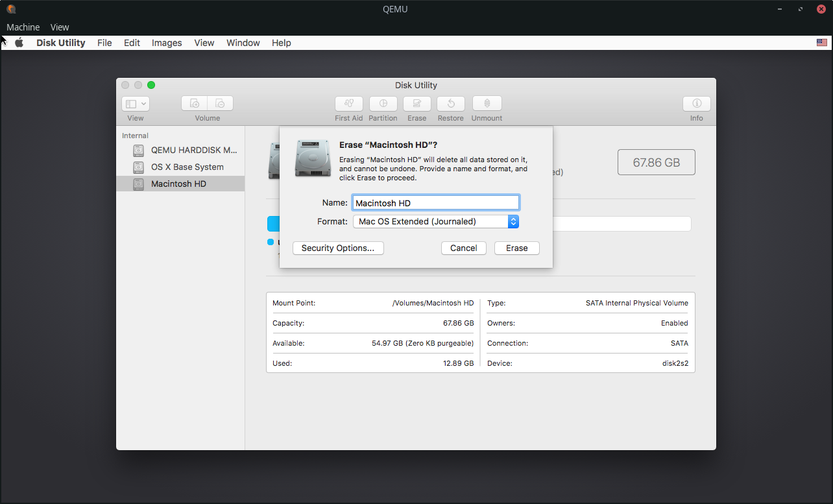Click the hard drive image in Erase dialog
833x504 pixels.
[x=313, y=158]
